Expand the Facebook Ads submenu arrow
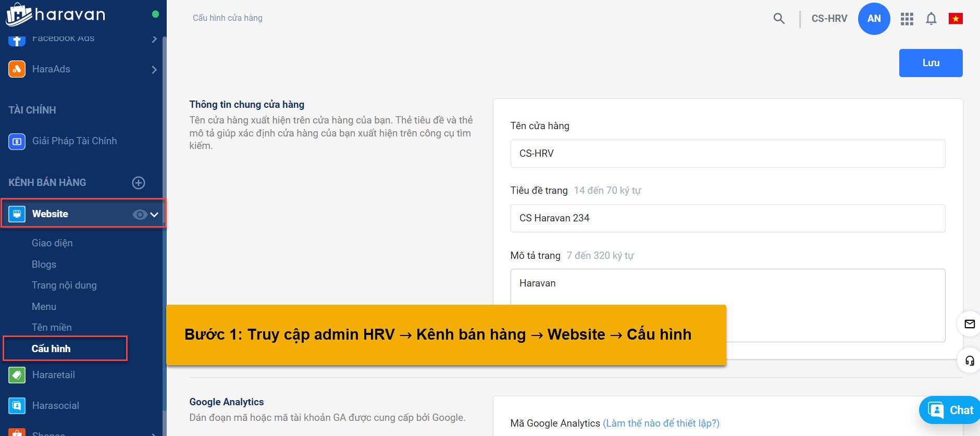This screenshot has width=980, height=436. pyautogui.click(x=154, y=39)
